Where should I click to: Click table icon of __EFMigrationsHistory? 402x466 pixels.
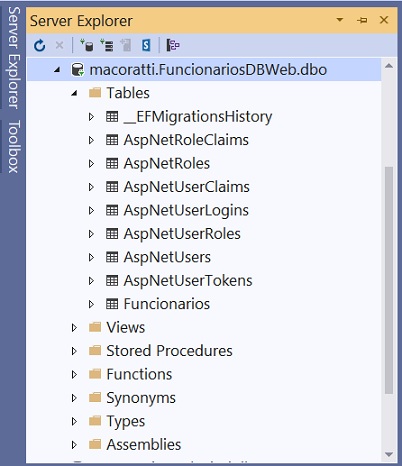click(112, 117)
